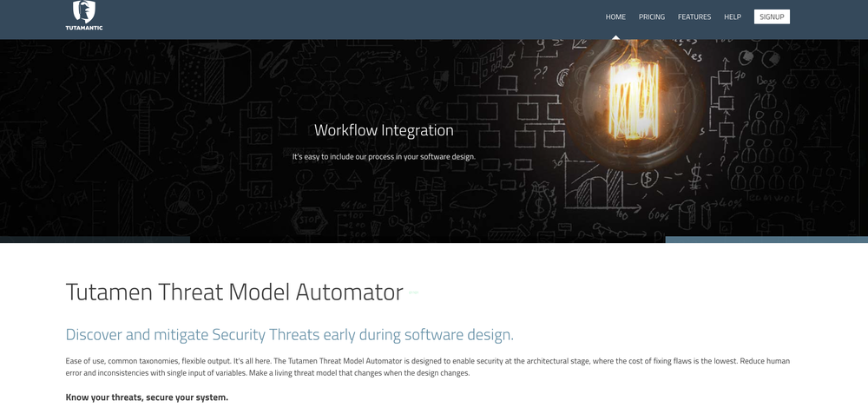The width and height of the screenshot is (868, 407).
Task: Click the Tutamen Threat Model Automator heading
Action: [234, 292]
